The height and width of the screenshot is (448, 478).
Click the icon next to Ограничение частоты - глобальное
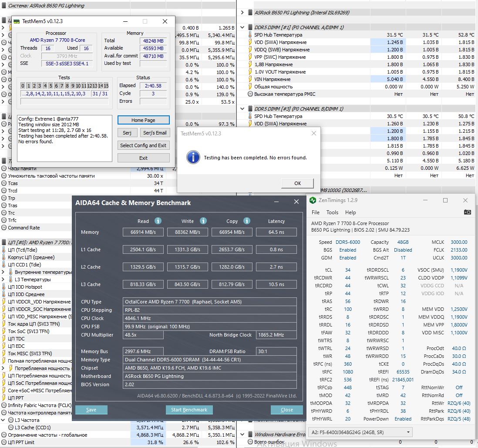point(4,435)
